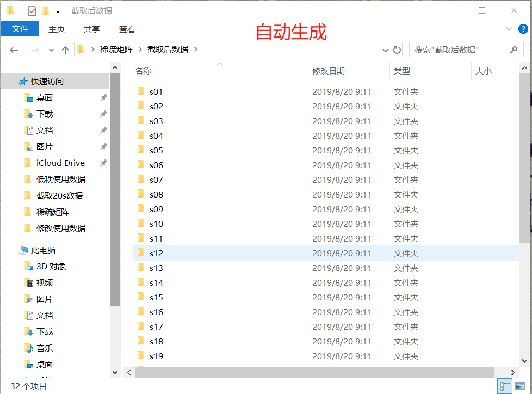Open the Customize Quick Access Toolbar dropdown
Image resolution: width=532 pixels, height=394 pixels.
click(x=57, y=10)
